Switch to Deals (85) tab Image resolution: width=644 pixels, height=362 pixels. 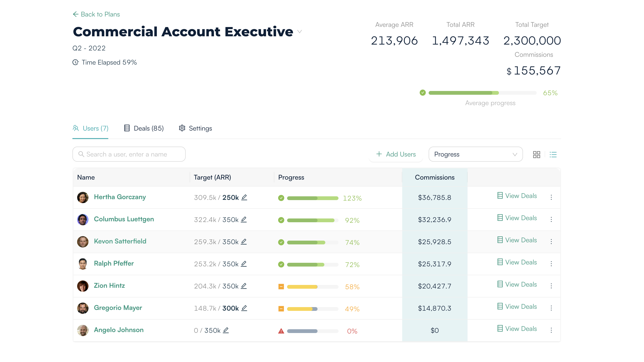coord(144,128)
